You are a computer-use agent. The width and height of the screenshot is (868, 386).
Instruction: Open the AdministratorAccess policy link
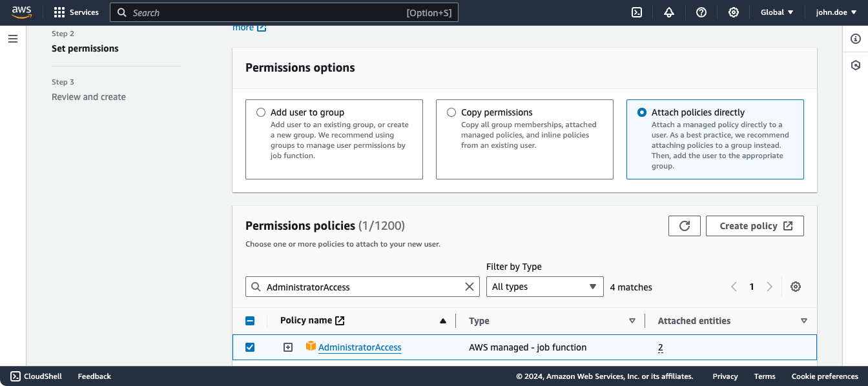[360, 347]
